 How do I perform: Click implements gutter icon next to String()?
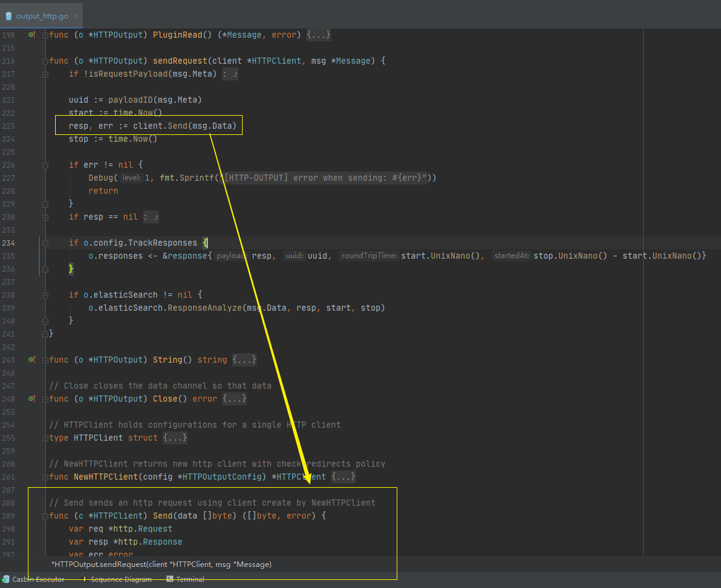point(32,360)
